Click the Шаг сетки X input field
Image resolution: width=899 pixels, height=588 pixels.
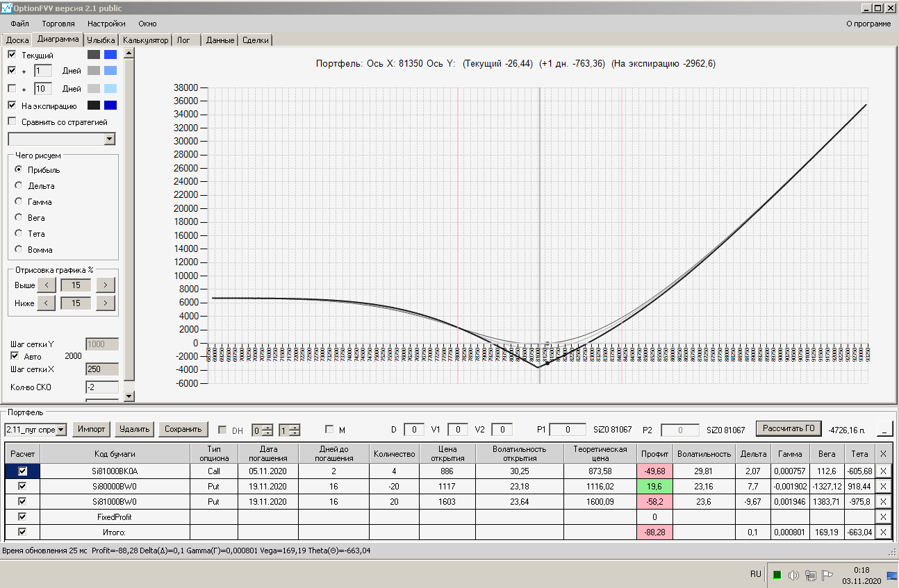coord(101,369)
